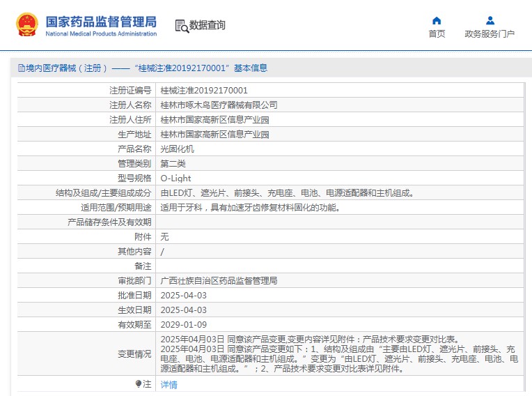The height and width of the screenshot is (396, 532).
Task: Click National Medical Products Administration subtitle
Action: click(101, 33)
